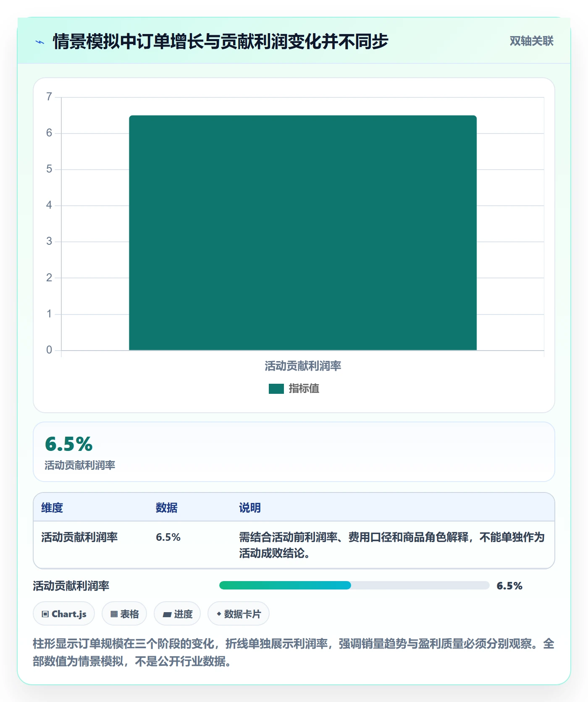Click the 6.5% data card value
This screenshot has height=702, width=588.
click(69, 444)
